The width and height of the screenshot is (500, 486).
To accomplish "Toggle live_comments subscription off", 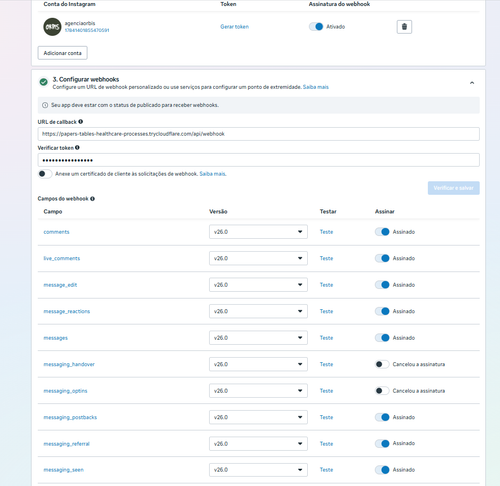I will [x=382, y=258].
